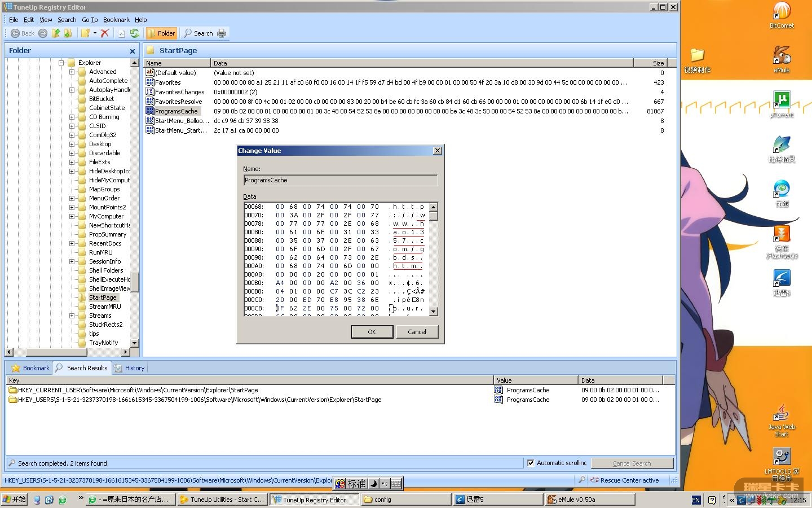Click Cancel in Change Value dialog

(x=417, y=332)
